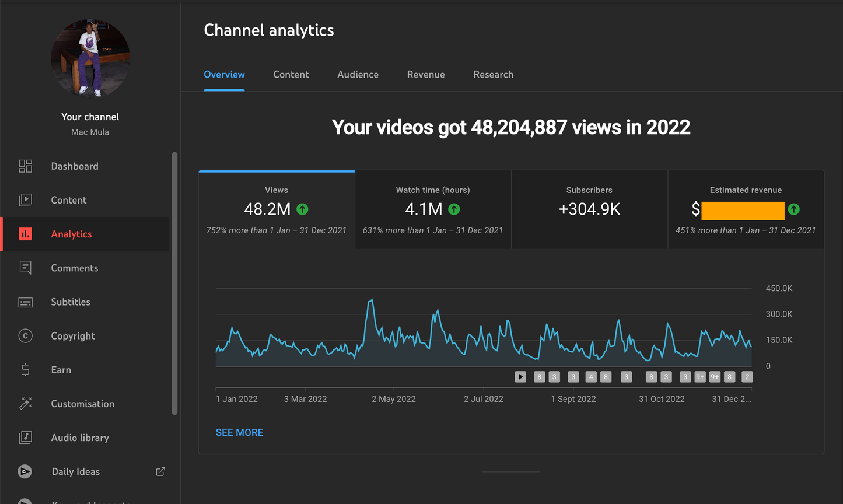Click the play-icon video marker under the chart
The image size is (843, 504).
click(520, 377)
